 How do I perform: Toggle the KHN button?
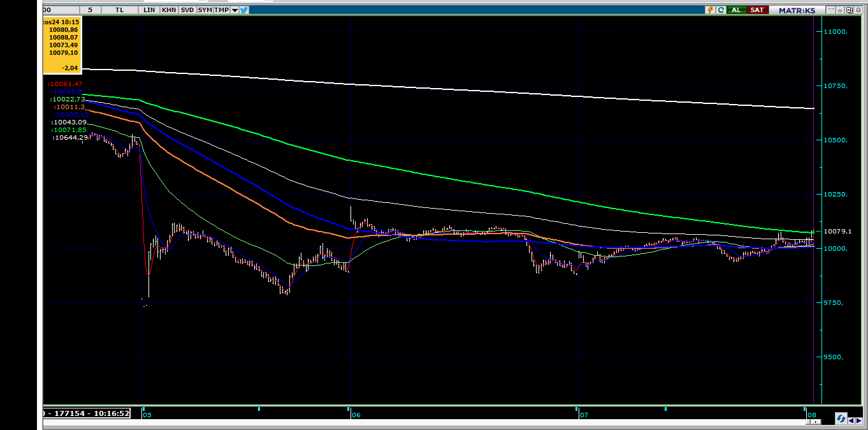169,10
